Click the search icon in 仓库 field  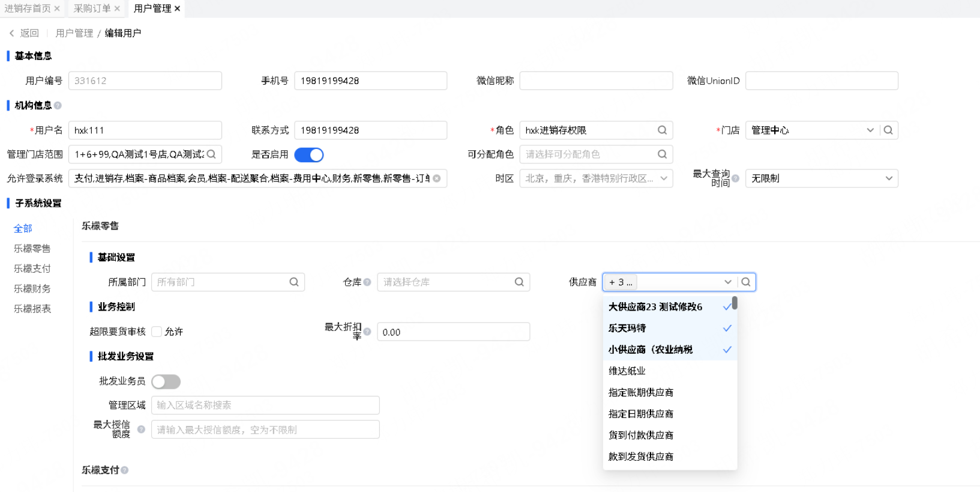[x=519, y=282]
